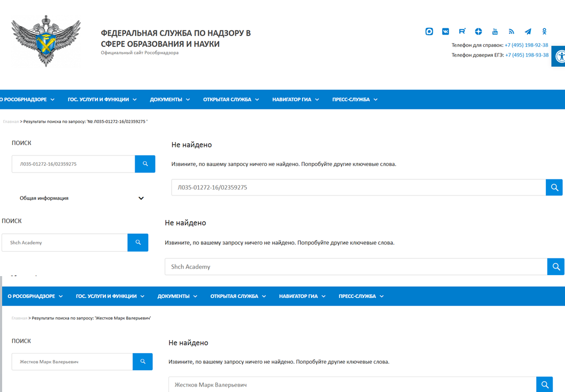Click the Официальный сайт Рособрнадзора subtitle

tap(140, 53)
